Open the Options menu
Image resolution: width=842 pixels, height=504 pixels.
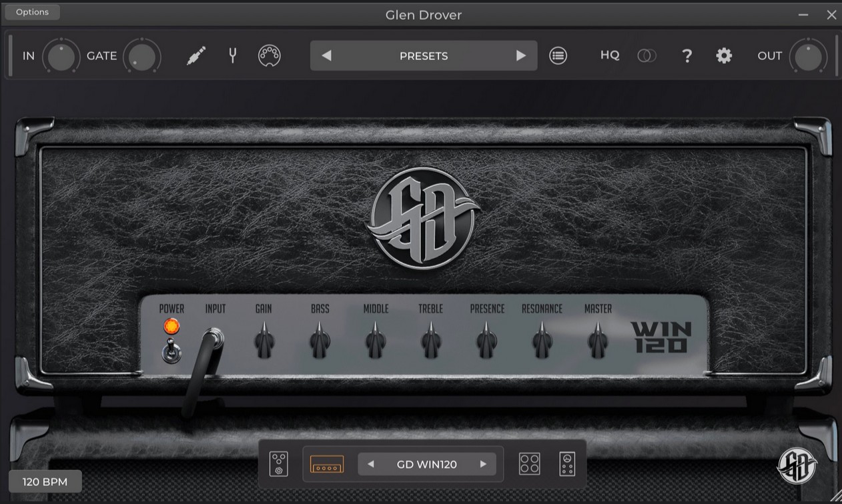click(32, 12)
